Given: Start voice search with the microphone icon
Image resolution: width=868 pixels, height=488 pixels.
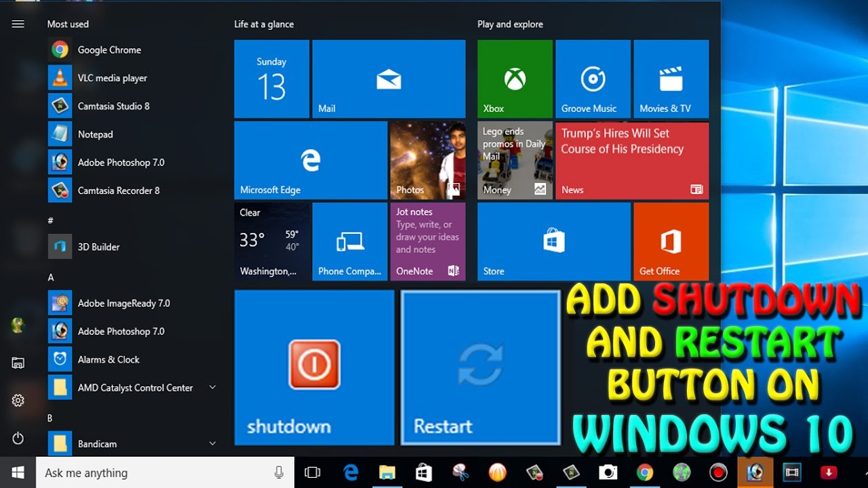Looking at the screenshot, I should pyautogui.click(x=279, y=472).
